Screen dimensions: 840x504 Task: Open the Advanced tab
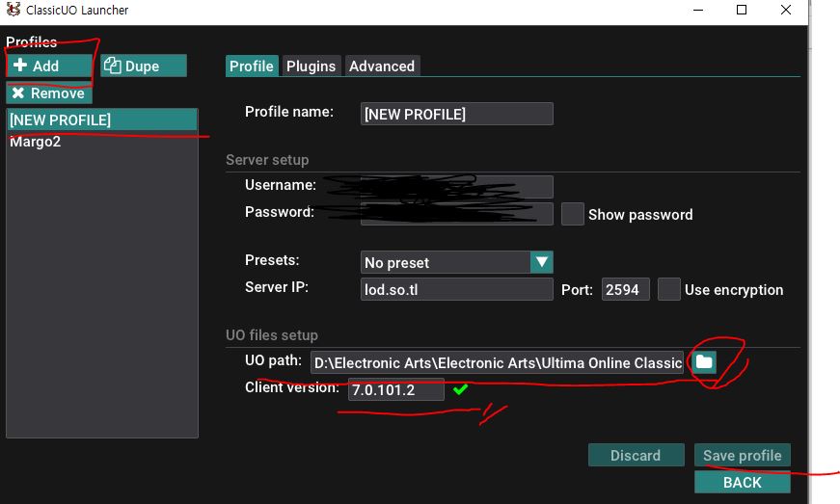coord(382,66)
